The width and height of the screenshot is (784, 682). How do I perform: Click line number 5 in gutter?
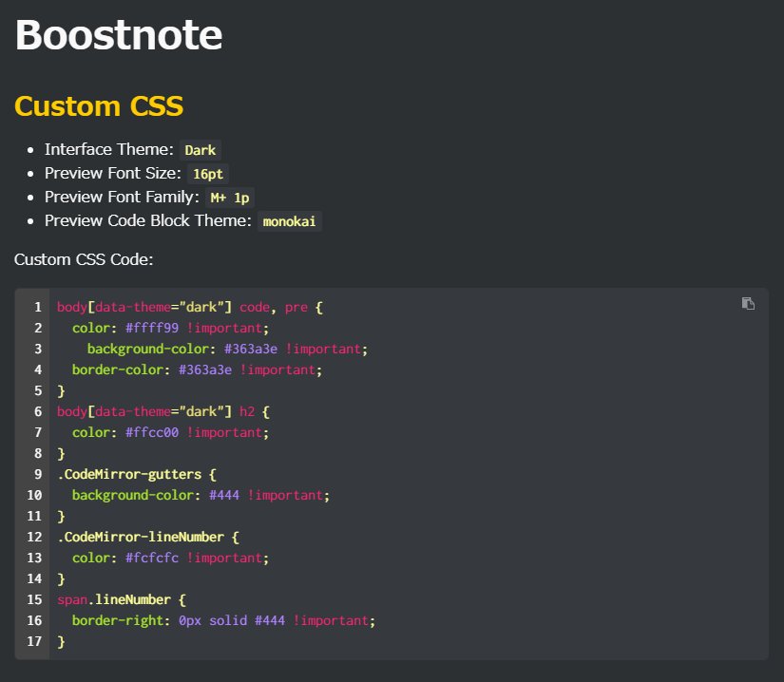pos(38,390)
